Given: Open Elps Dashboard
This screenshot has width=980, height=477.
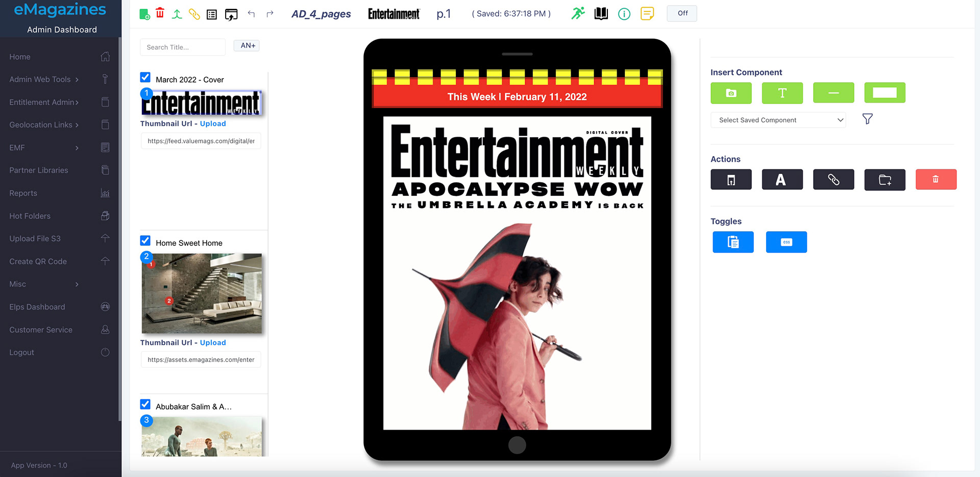Looking at the screenshot, I should click(x=60, y=307).
